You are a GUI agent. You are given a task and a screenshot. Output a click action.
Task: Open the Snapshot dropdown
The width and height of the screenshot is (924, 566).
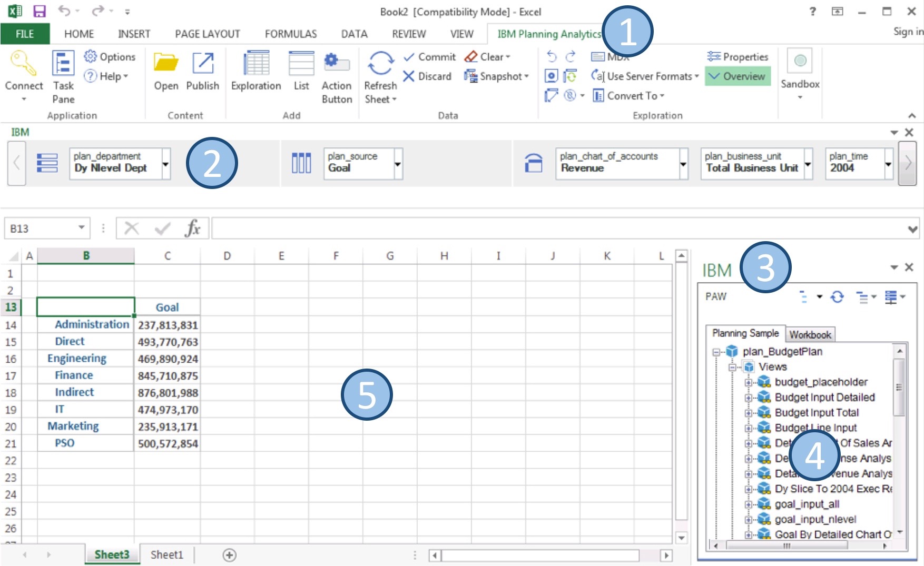[x=496, y=76]
